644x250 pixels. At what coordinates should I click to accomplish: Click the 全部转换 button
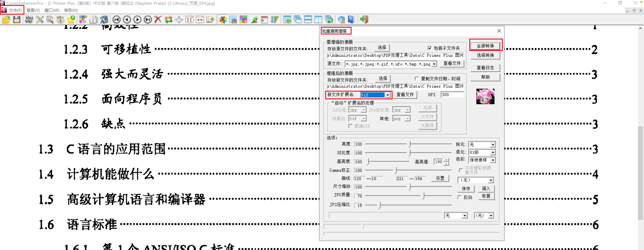tap(485, 46)
